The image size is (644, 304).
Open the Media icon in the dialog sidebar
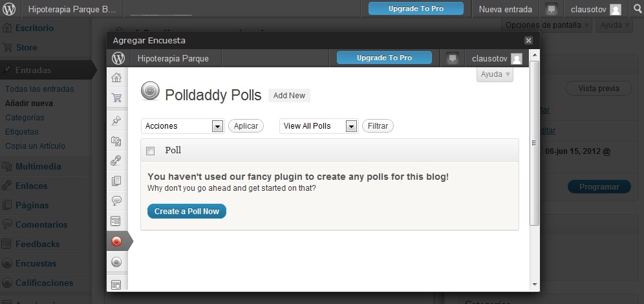point(116,140)
